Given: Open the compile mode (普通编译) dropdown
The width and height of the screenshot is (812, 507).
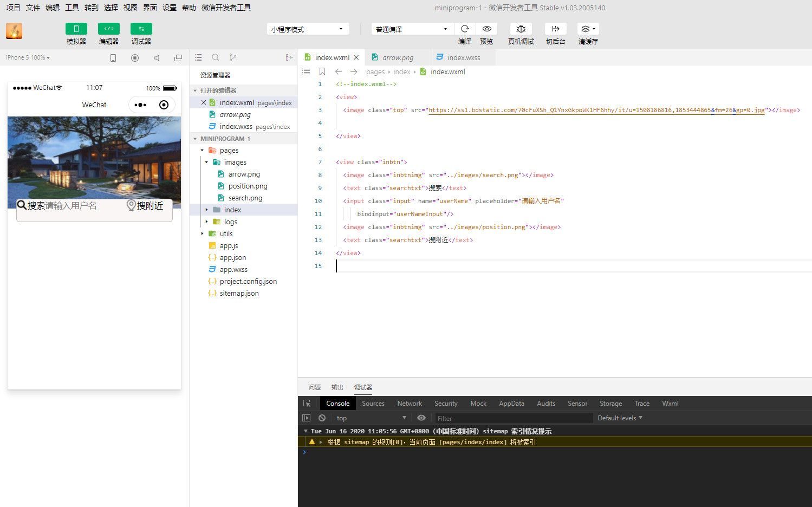Looking at the screenshot, I should [412, 29].
